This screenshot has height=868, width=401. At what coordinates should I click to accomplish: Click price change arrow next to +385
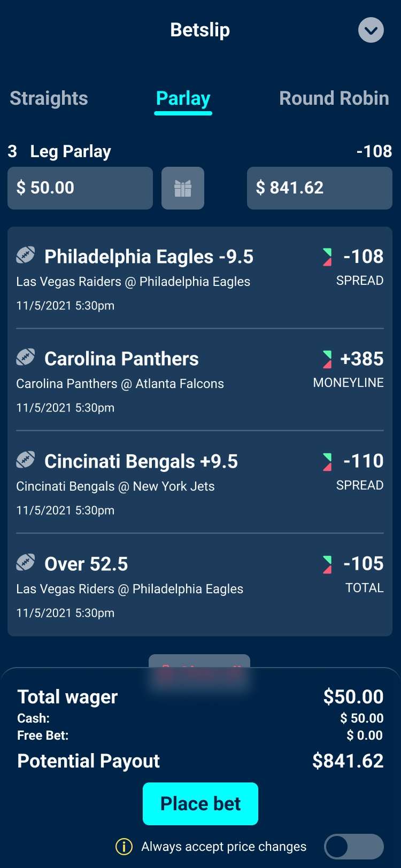(x=327, y=359)
